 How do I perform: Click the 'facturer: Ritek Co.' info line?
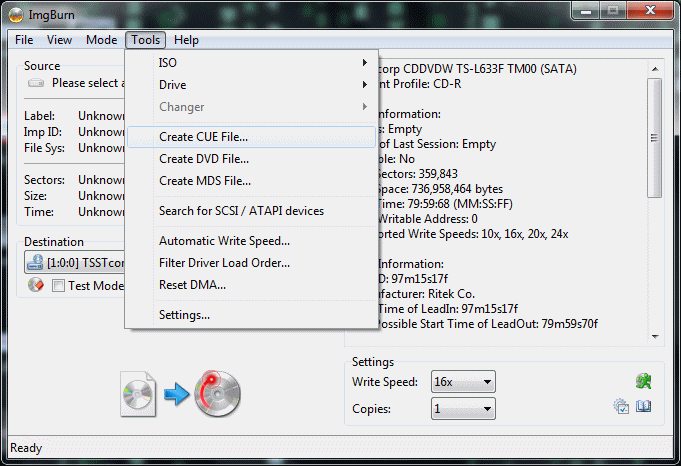[426, 294]
